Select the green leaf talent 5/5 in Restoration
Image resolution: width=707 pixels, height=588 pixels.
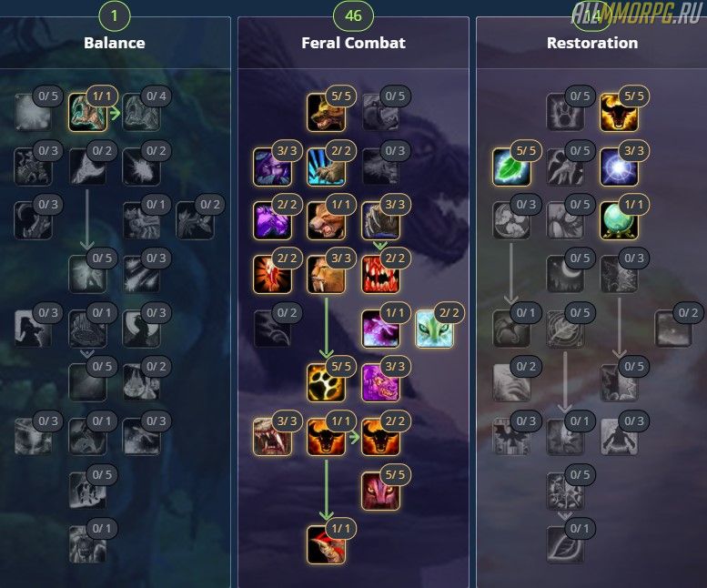[x=510, y=167]
